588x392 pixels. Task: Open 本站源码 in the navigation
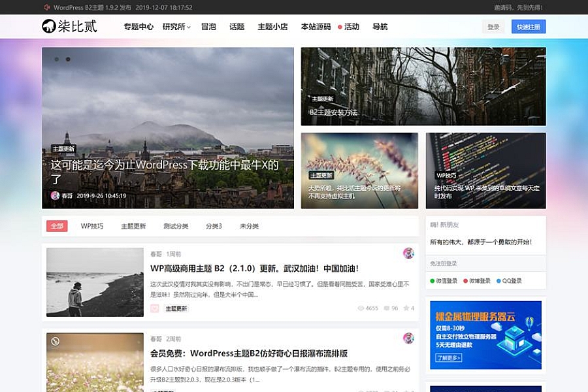tap(316, 27)
